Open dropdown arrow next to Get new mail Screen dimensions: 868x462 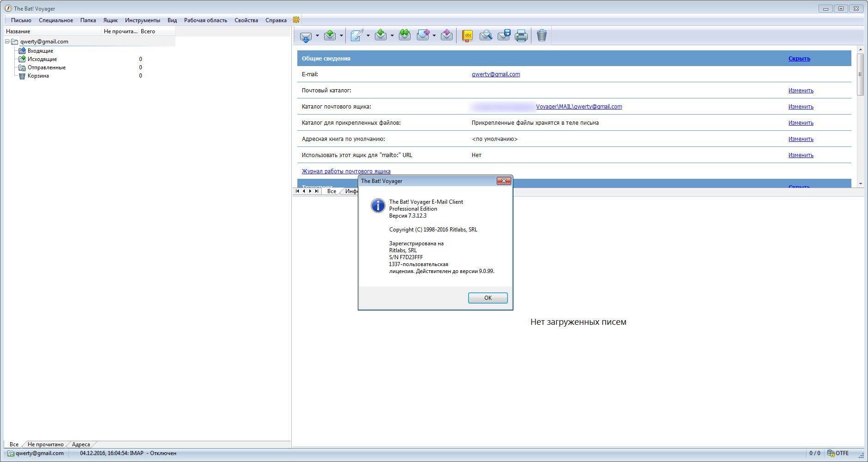[x=317, y=36]
